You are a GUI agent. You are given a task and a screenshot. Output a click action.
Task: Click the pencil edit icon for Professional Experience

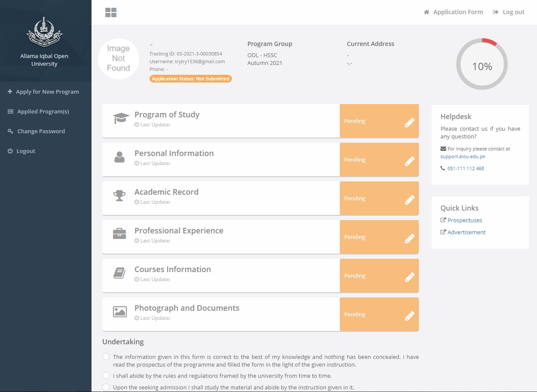[x=410, y=239]
